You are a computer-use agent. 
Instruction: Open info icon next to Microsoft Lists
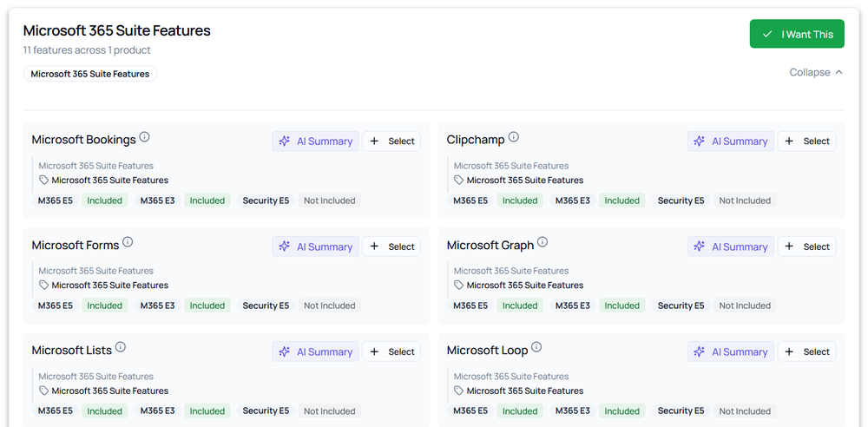pyautogui.click(x=120, y=347)
